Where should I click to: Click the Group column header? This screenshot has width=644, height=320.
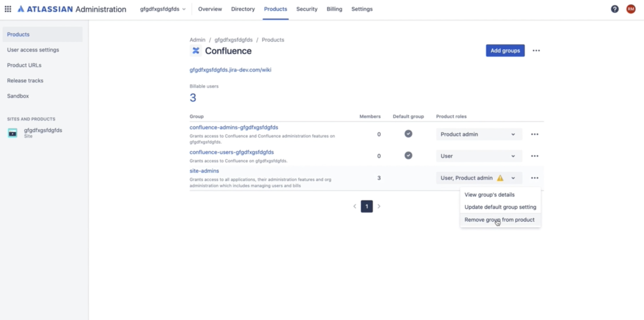pyautogui.click(x=197, y=116)
